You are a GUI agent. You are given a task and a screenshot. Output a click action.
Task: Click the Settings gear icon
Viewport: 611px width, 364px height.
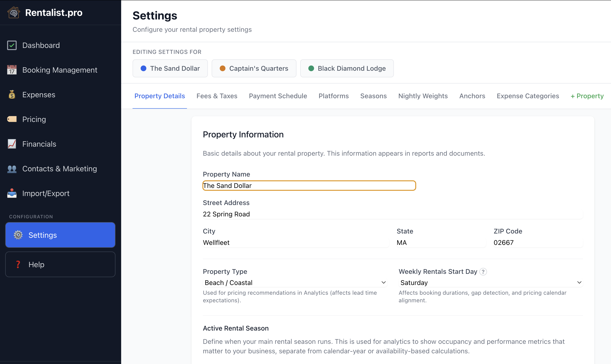[18, 235]
